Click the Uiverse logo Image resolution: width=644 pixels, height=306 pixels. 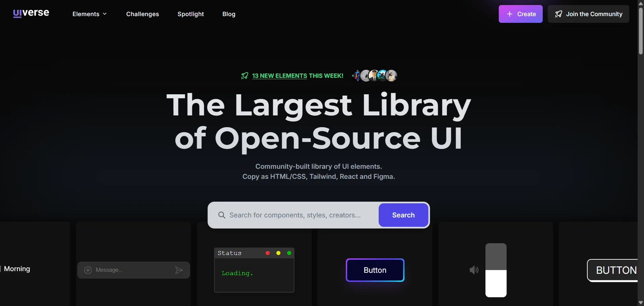pyautogui.click(x=31, y=13)
